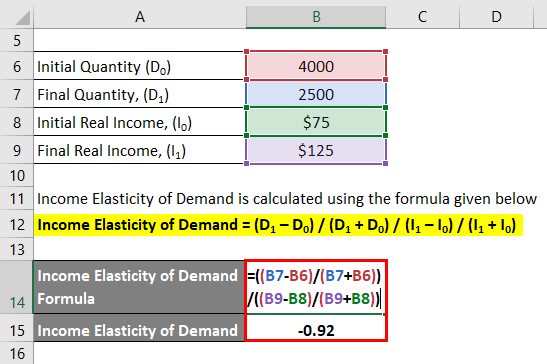The width and height of the screenshot is (547, 364).
Task: Click the cell containing $125
Action: [x=316, y=150]
